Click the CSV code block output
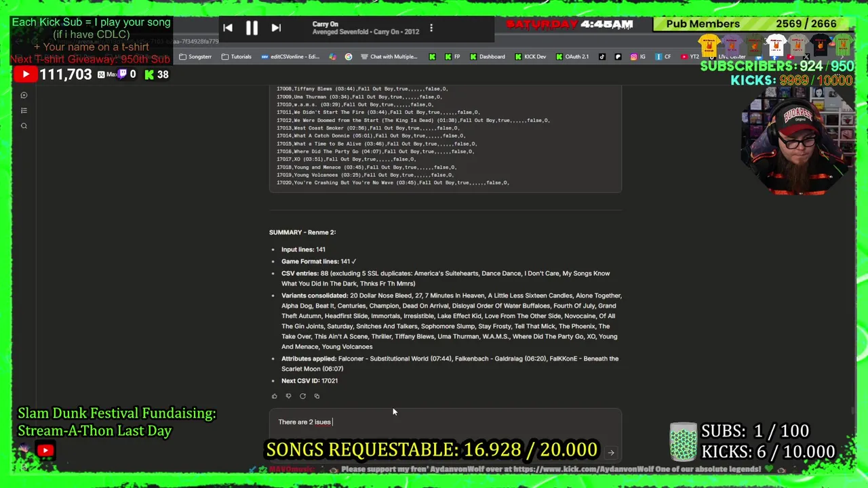This screenshot has width=868, height=488. pyautogui.click(x=445, y=138)
